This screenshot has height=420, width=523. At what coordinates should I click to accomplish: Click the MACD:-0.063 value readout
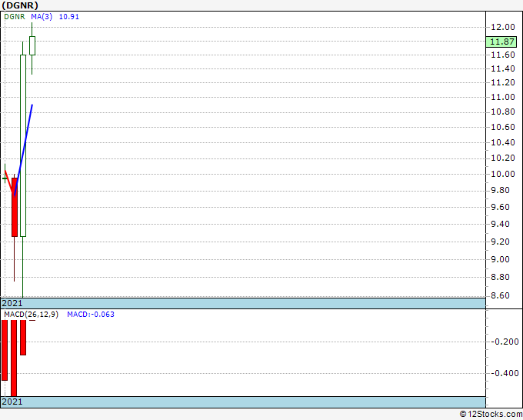click(x=91, y=315)
